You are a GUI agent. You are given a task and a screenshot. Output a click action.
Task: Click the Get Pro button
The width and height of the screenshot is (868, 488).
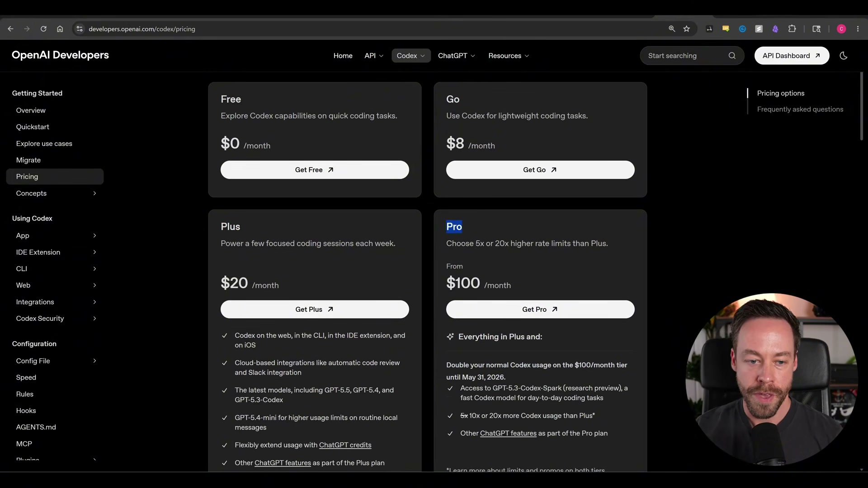pos(540,310)
